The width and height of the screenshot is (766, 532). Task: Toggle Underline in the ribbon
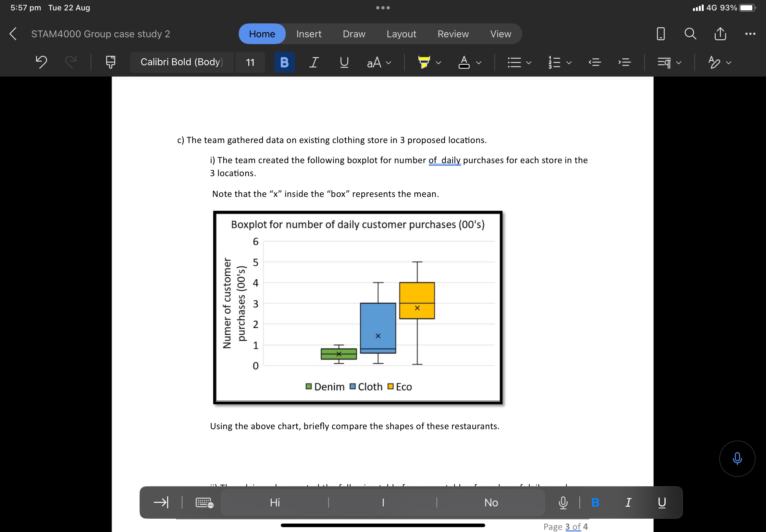pos(344,62)
